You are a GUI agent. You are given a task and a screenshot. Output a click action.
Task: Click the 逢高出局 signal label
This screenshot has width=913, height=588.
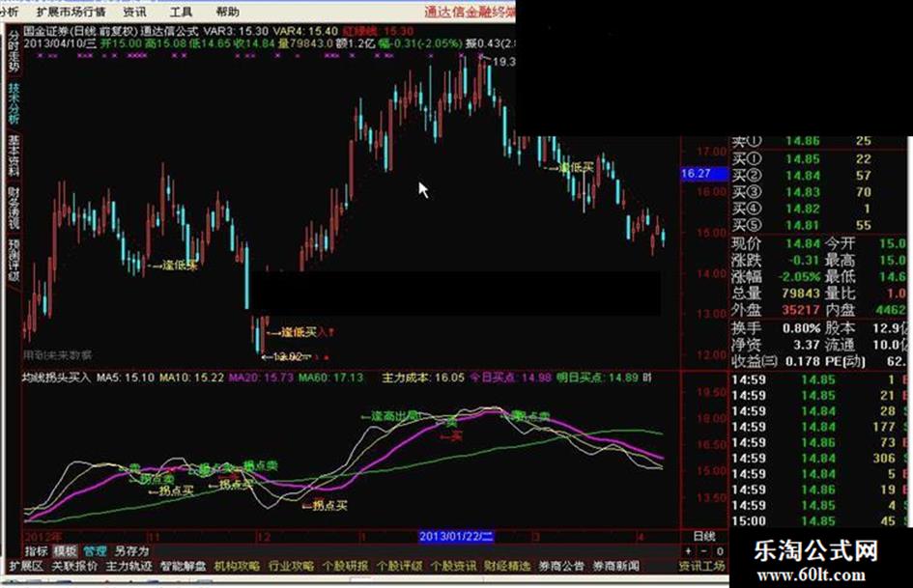click(x=389, y=416)
